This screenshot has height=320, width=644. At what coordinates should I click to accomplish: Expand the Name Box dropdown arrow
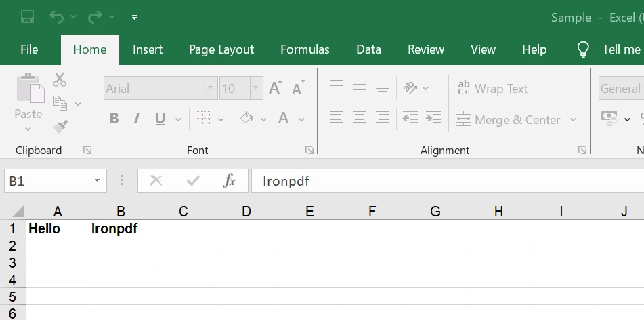(x=97, y=180)
